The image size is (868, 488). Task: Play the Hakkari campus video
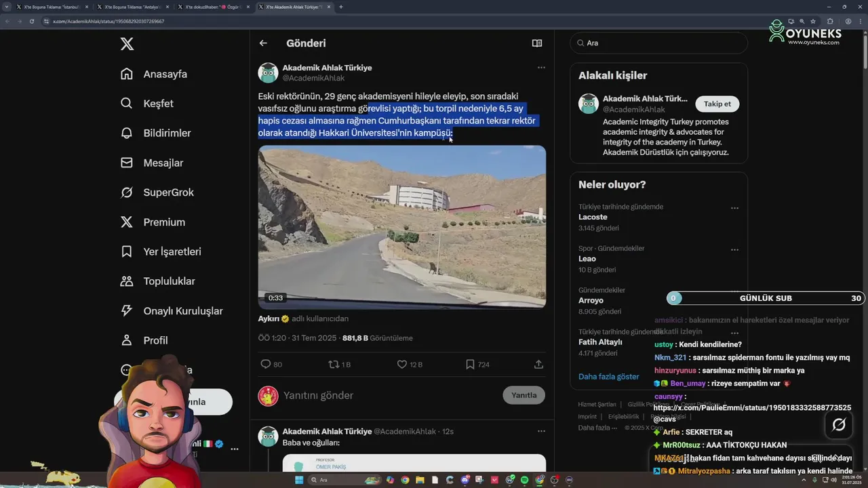click(x=401, y=227)
